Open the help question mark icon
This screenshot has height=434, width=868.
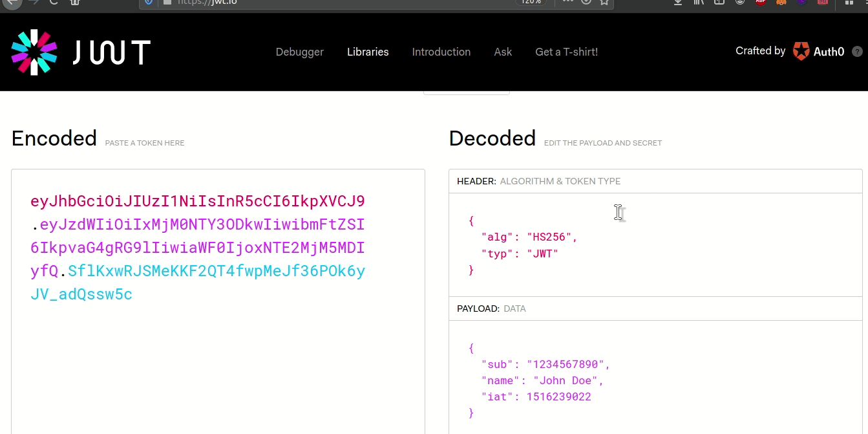pos(857,52)
